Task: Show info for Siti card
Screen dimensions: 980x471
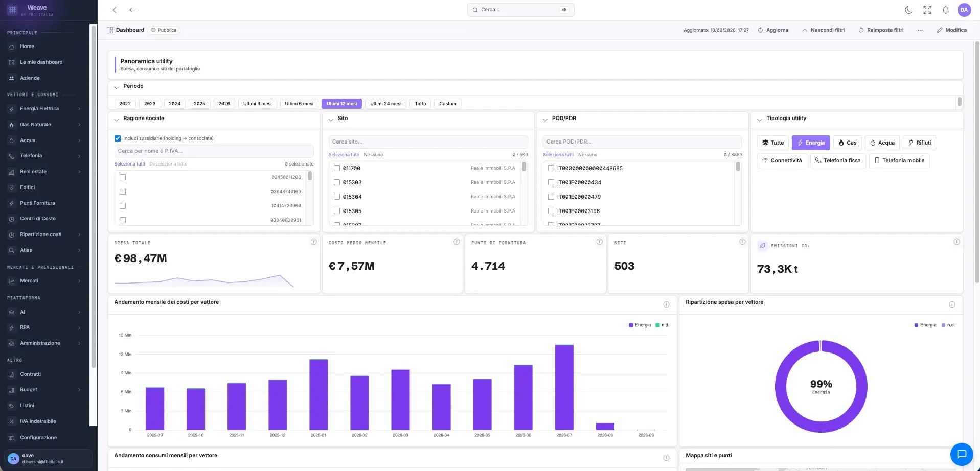Action: click(x=742, y=242)
